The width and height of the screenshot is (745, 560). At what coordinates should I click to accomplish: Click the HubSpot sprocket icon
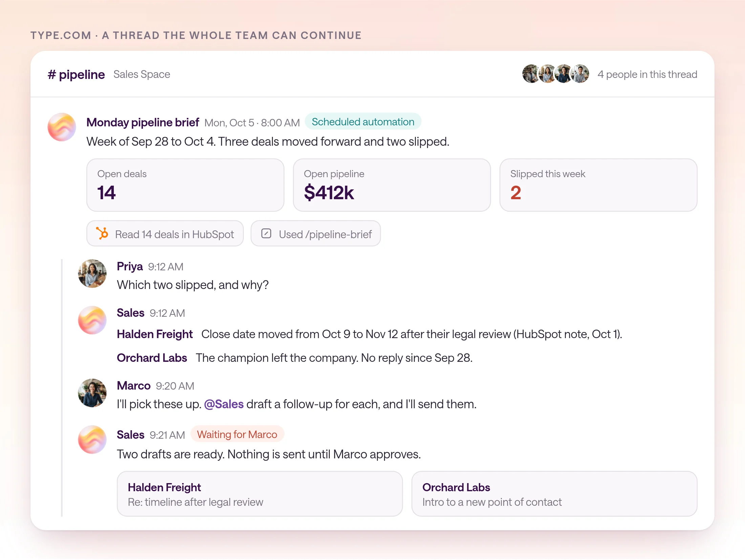[102, 233]
